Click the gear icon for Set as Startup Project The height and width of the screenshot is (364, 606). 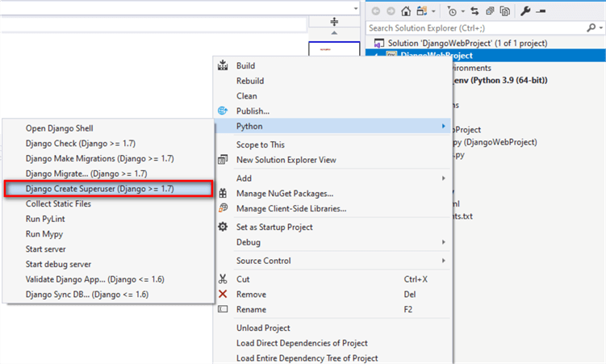click(x=223, y=227)
